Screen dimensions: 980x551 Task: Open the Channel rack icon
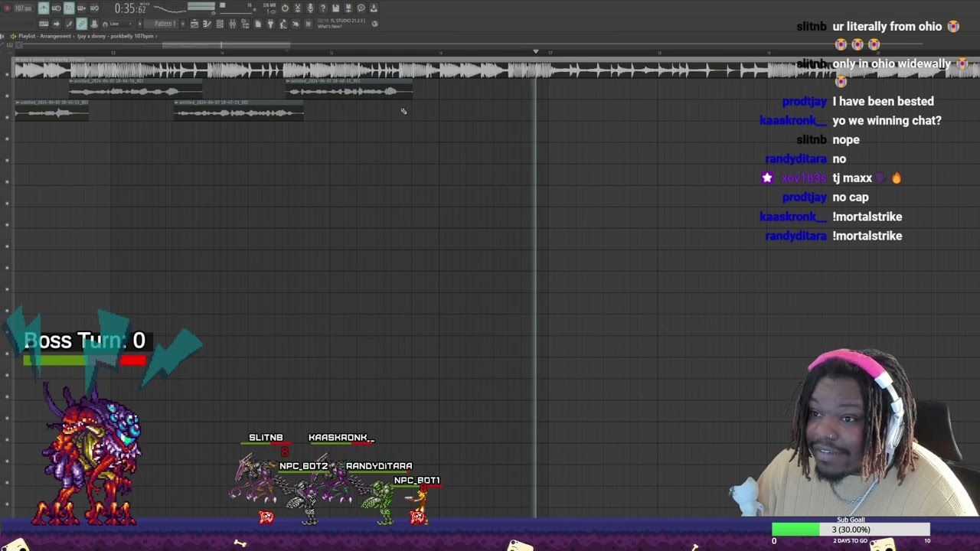coord(220,24)
